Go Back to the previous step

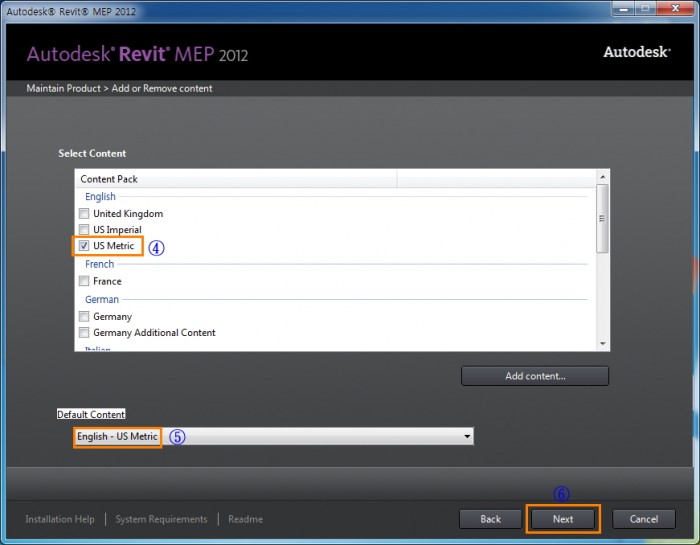(490, 519)
